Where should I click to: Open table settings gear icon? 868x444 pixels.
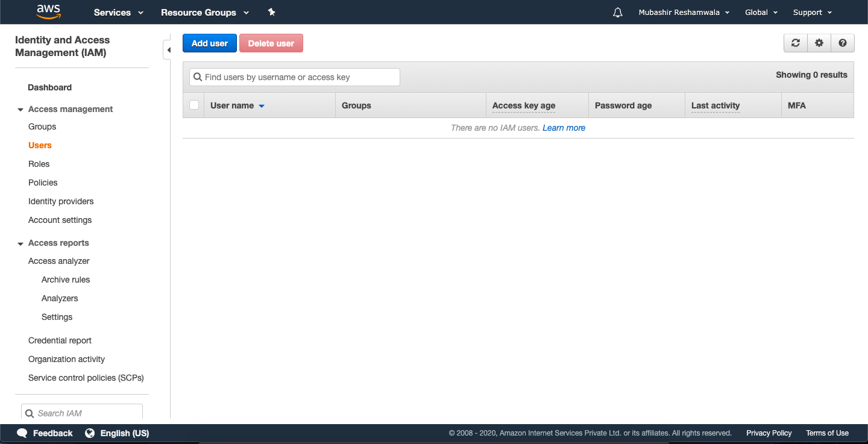tap(819, 43)
